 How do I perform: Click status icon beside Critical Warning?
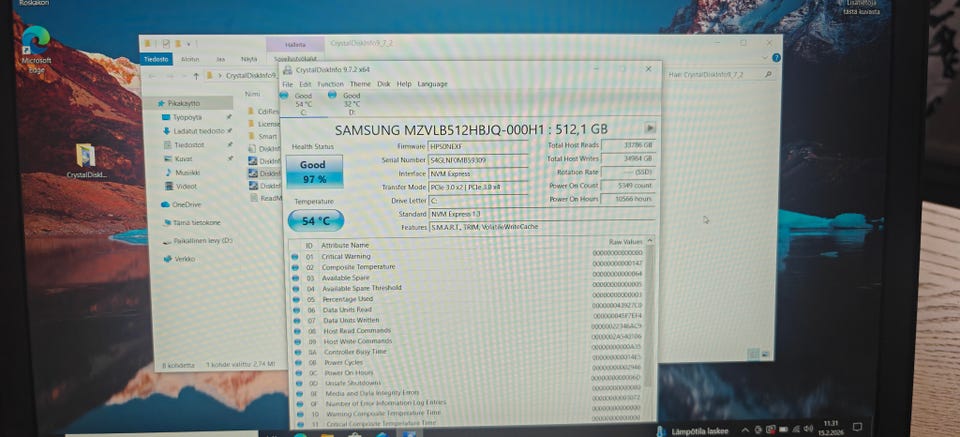[x=295, y=256]
